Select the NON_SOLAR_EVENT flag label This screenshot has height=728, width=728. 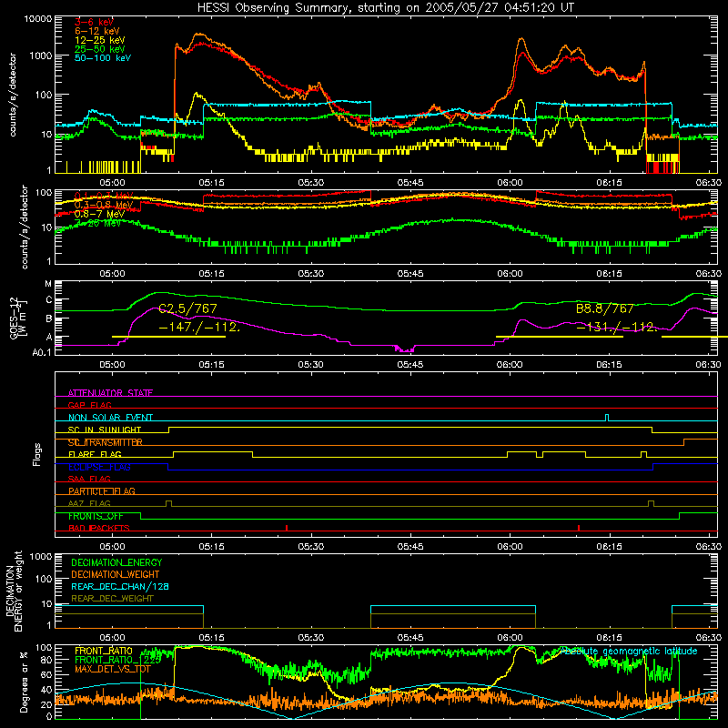point(110,418)
